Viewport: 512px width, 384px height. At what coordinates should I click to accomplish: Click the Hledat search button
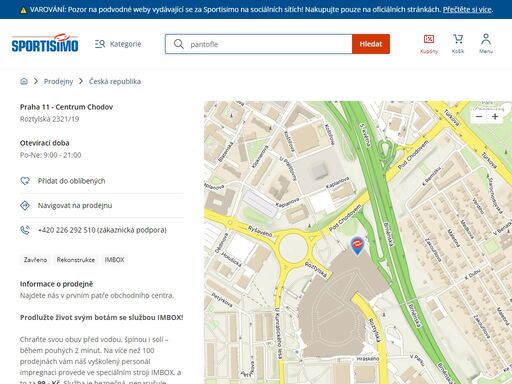371,44
